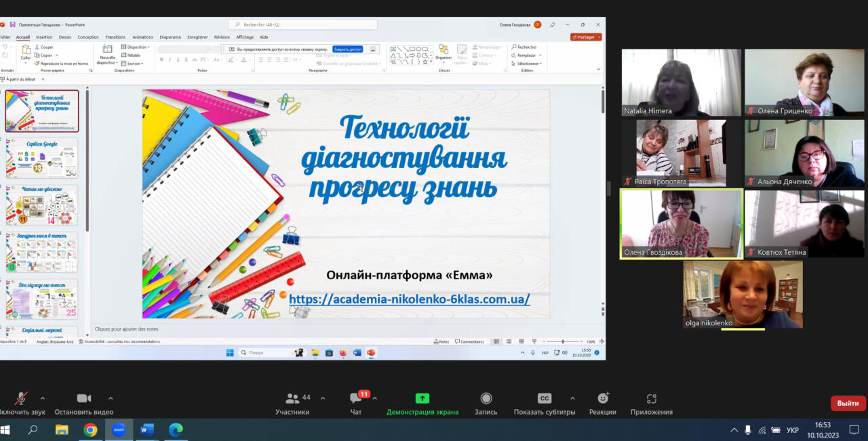868x441 pixels.
Task: Click the Nouvelle diapositive icon
Action: 106,49
